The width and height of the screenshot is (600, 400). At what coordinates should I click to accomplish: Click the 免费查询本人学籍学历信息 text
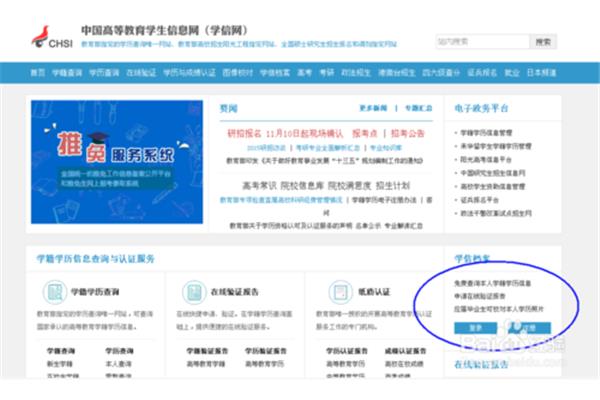point(492,283)
